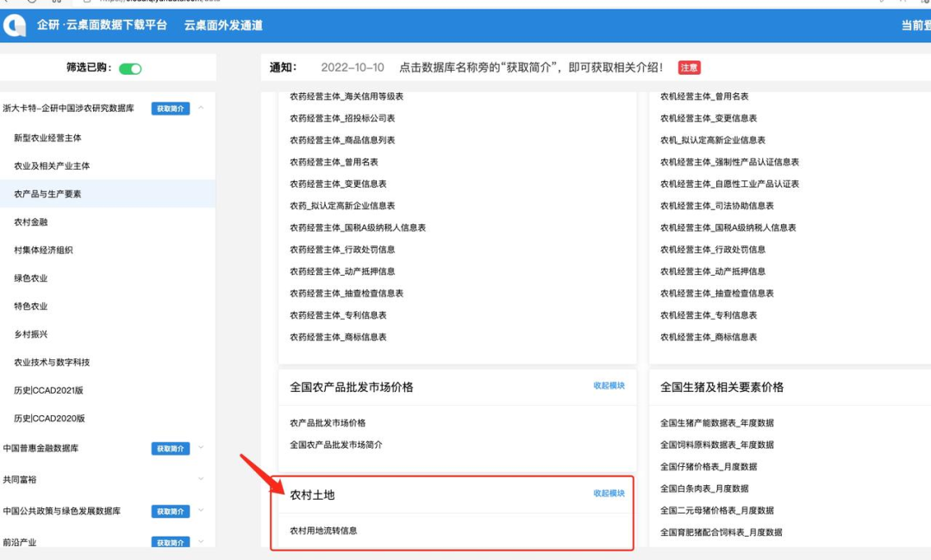Open the 农产品批发市场价格 dataset link
The width and height of the screenshot is (931, 560).
pyautogui.click(x=330, y=422)
